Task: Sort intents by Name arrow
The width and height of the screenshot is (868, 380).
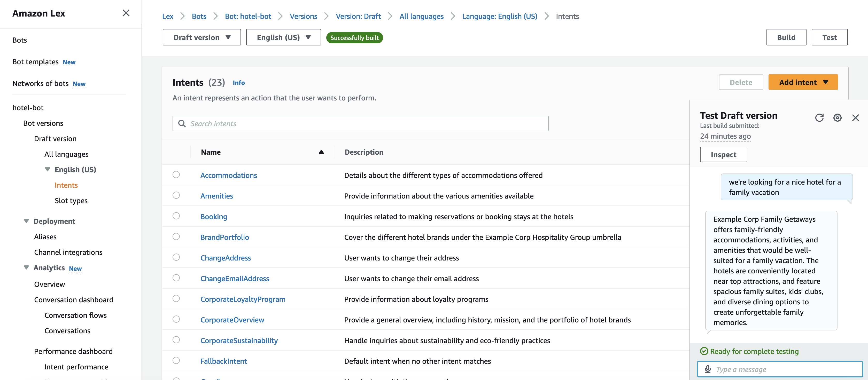Action: click(x=321, y=152)
